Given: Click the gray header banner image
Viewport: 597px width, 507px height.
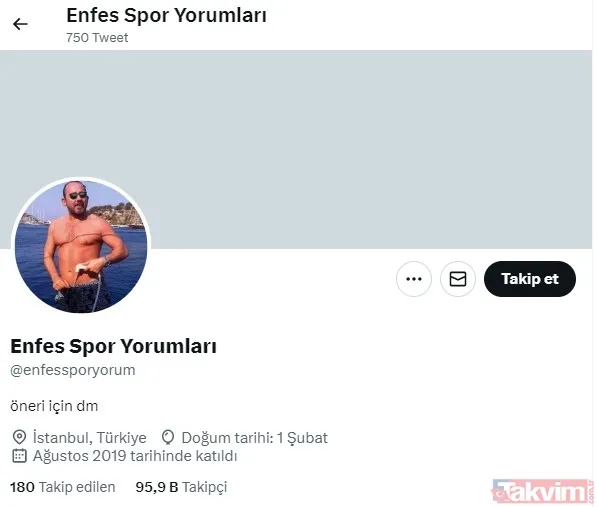Looking at the screenshot, I should [x=296, y=149].
